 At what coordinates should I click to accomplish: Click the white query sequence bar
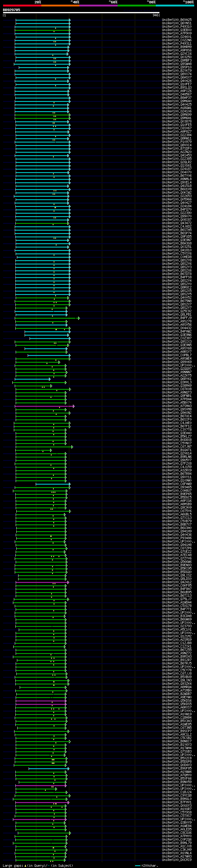pyautogui.click(x=81, y=12)
